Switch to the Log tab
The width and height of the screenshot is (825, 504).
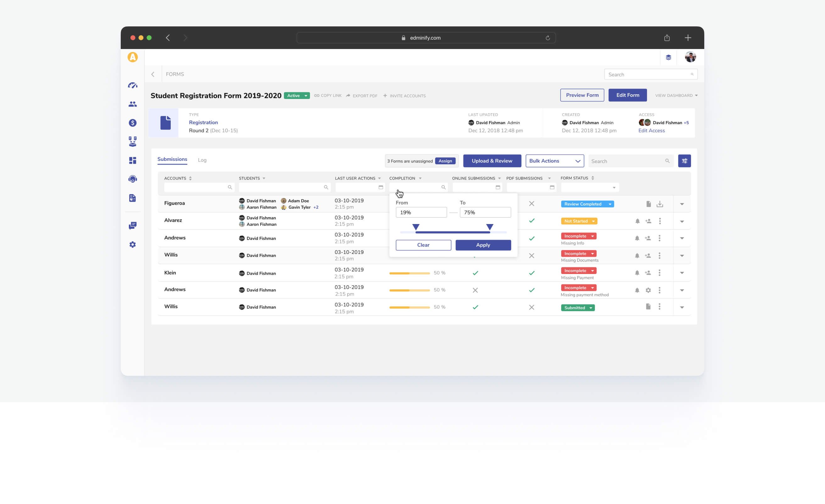pyautogui.click(x=202, y=160)
